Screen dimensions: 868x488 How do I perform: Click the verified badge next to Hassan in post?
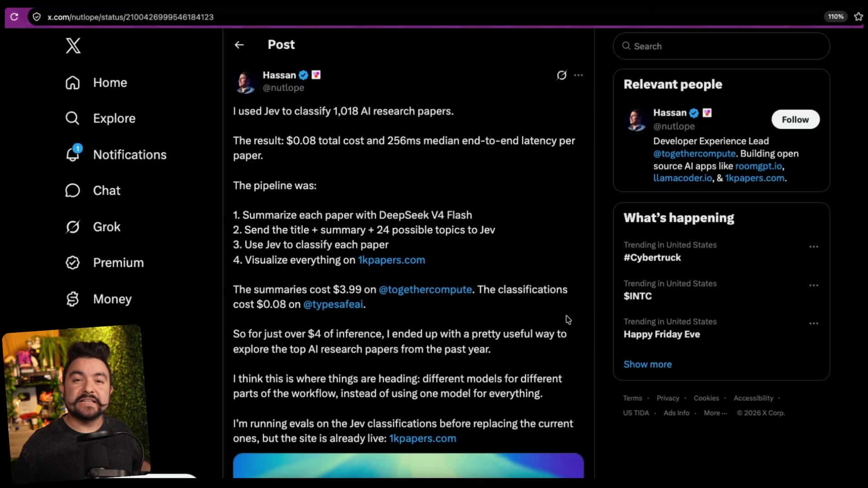pos(303,75)
